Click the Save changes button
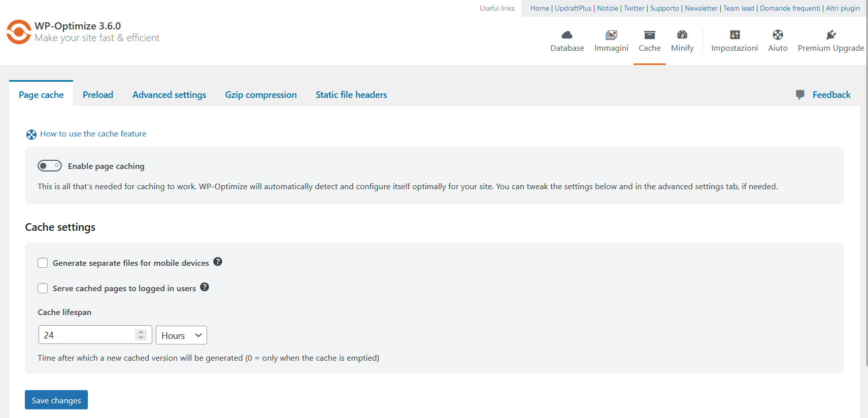 [56, 400]
